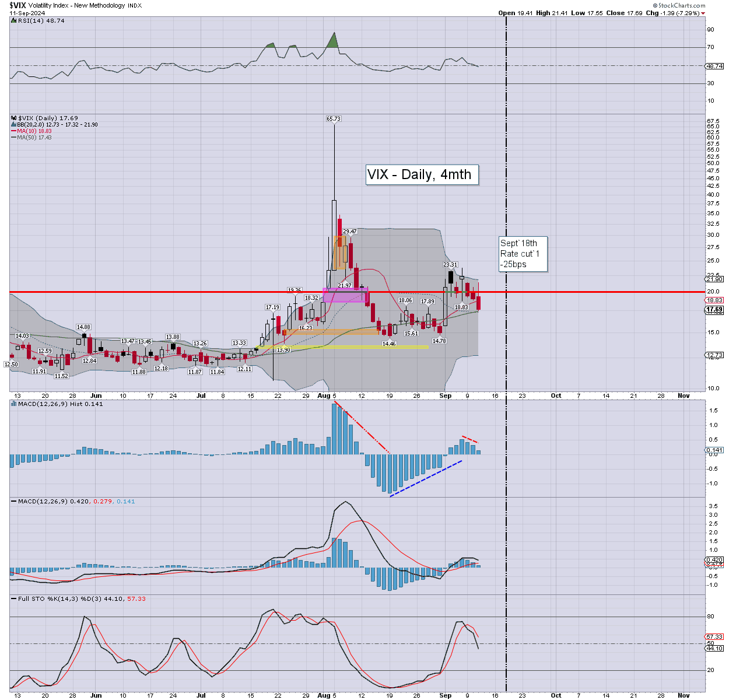The image size is (729, 700).
Task: Click the Full STO legend line marker
Action: click(13, 598)
